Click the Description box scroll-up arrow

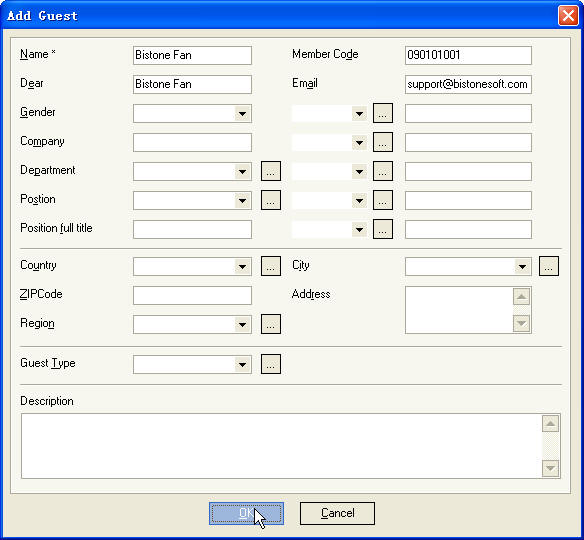[x=550, y=424]
